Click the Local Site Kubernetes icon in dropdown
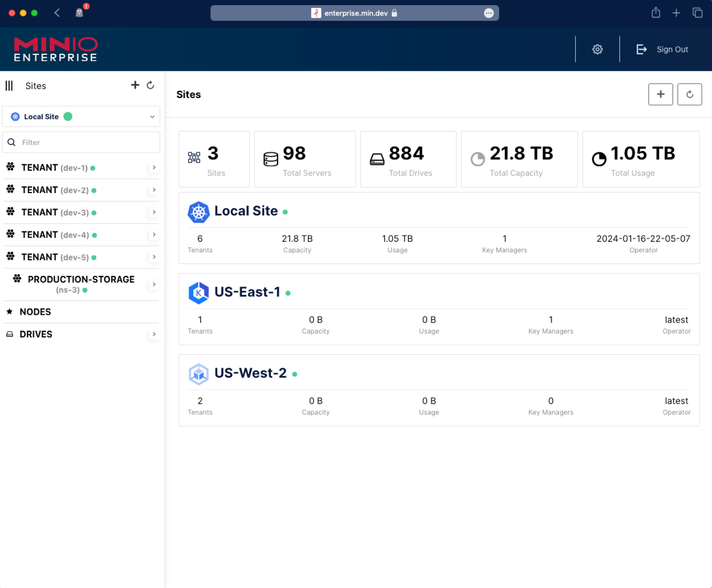Image resolution: width=712 pixels, height=588 pixels. coord(15,117)
